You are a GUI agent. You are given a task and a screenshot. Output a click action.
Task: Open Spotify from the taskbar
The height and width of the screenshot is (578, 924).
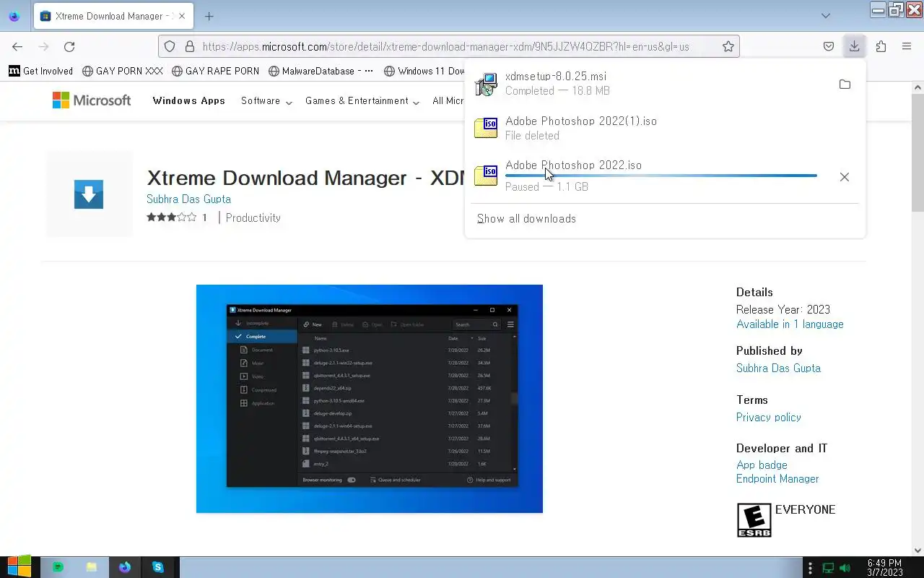[58, 567]
